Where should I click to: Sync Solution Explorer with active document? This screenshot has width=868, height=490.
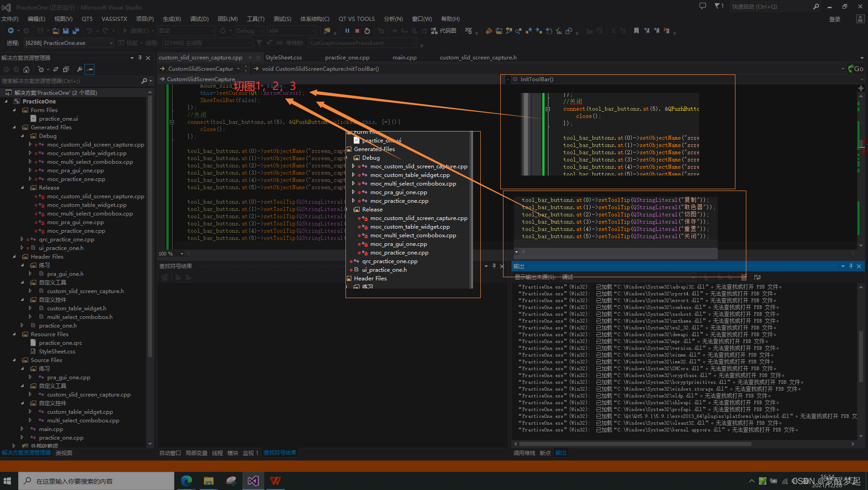click(x=56, y=69)
